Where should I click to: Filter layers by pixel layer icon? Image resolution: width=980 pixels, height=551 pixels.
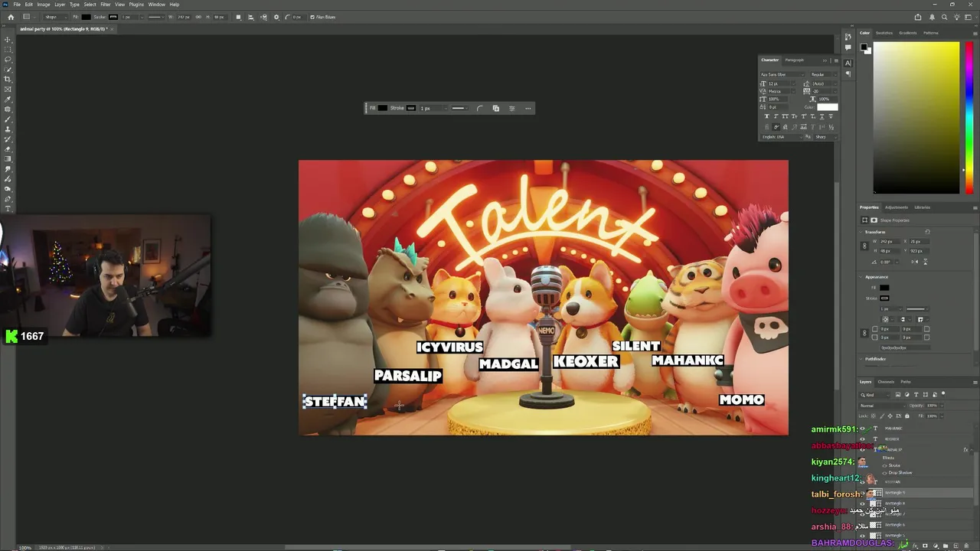pos(898,395)
